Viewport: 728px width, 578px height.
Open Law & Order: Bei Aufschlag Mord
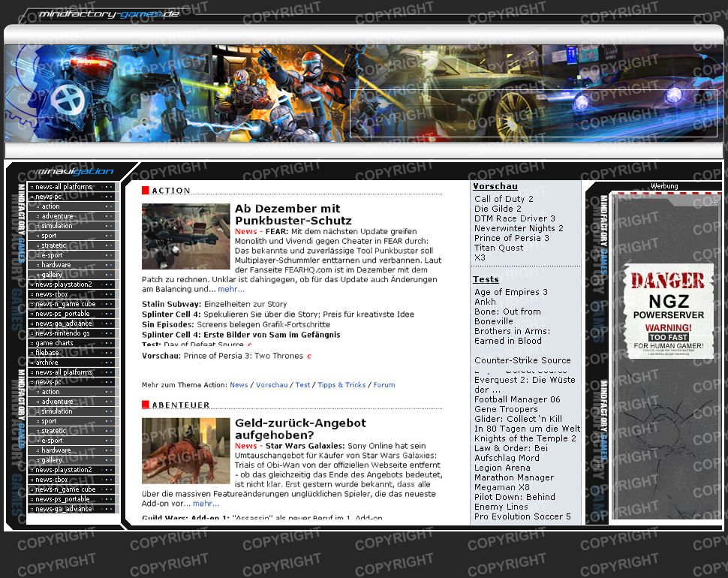point(510,453)
